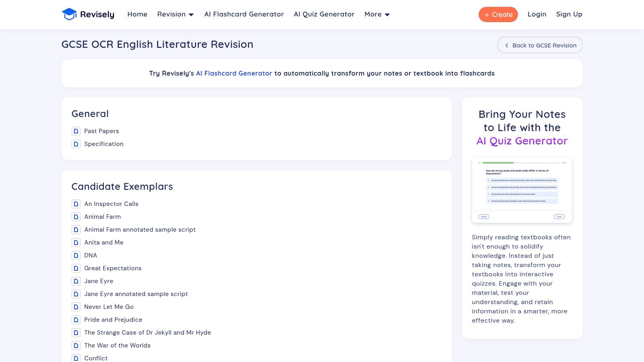The width and height of the screenshot is (644, 362).
Task: Open AI Quiz Generator from the navbar
Action: click(324, 14)
